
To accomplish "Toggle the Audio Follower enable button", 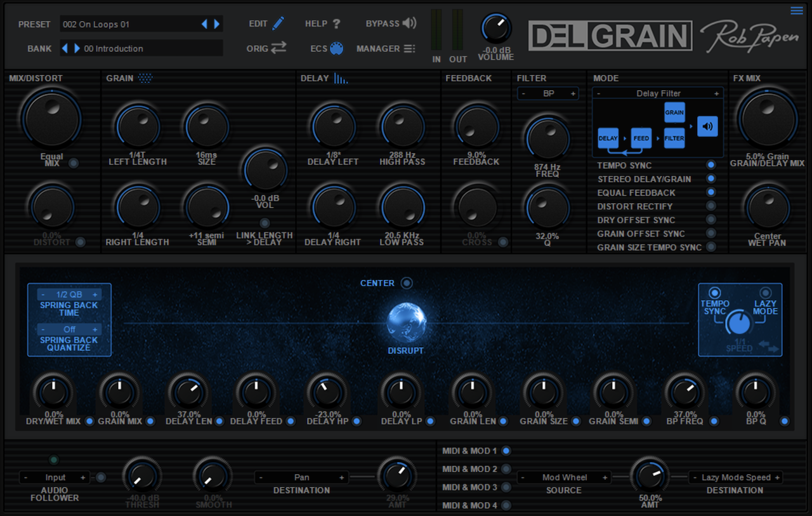I will point(100,477).
